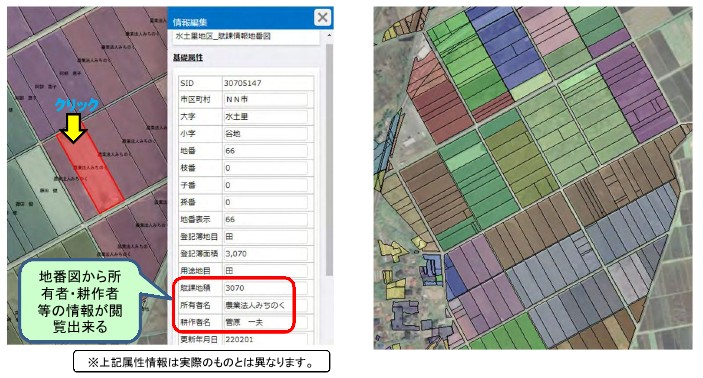Select the 水土里地区_賦課情報地番図 layer title

(223, 36)
